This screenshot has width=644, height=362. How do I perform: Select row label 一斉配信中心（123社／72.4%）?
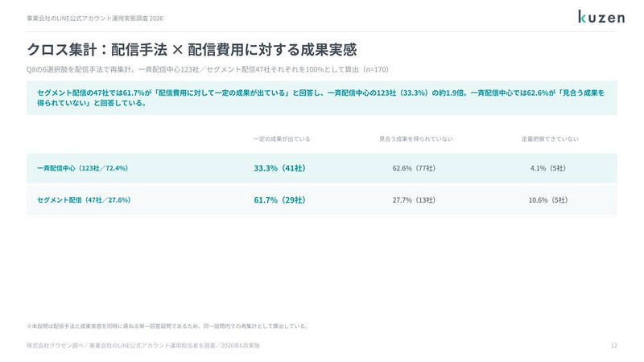(x=83, y=168)
